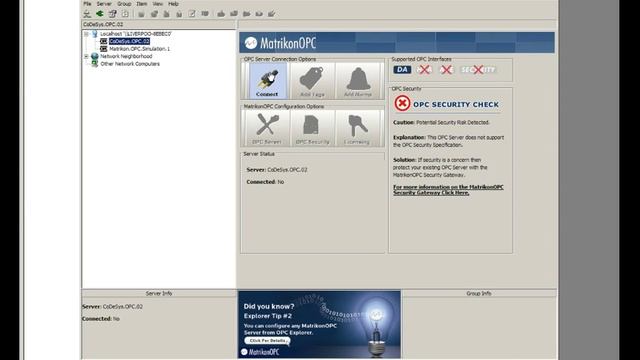Click 'Connected: No' in the Server Info panel

click(x=101, y=318)
